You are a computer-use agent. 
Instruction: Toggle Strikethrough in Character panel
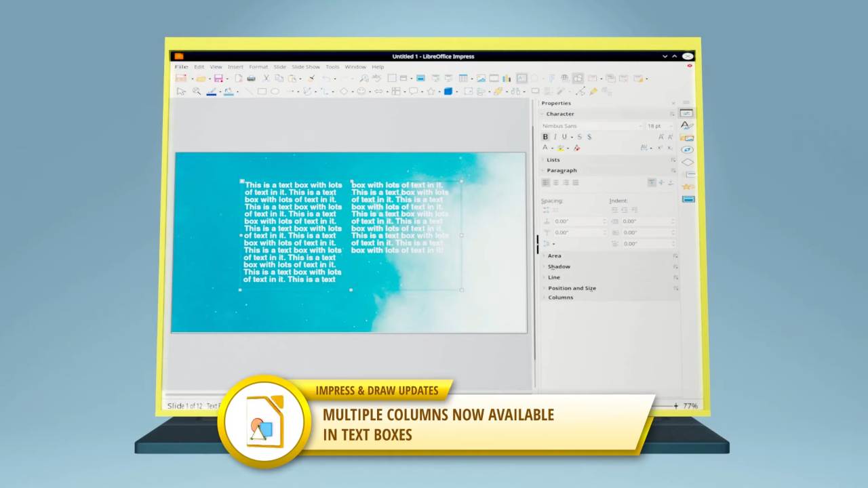[579, 137]
